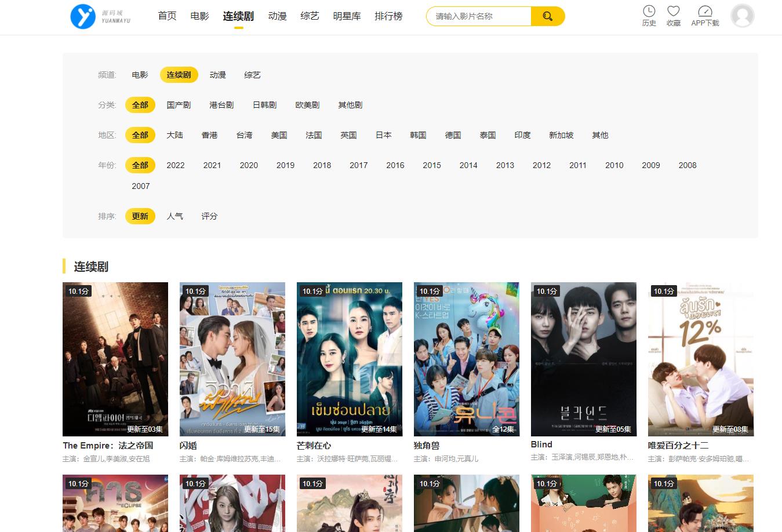
Task: Go to 首页 in navigation
Action: point(167,16)
